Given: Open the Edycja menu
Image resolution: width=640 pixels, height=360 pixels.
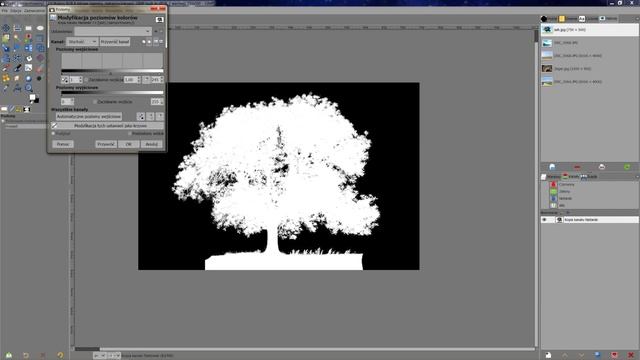Looking at the screenshot, I should point(16,11).
